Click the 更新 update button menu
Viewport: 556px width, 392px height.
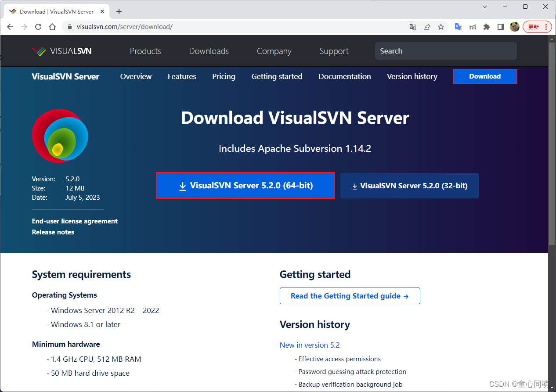tap(537, 27)
